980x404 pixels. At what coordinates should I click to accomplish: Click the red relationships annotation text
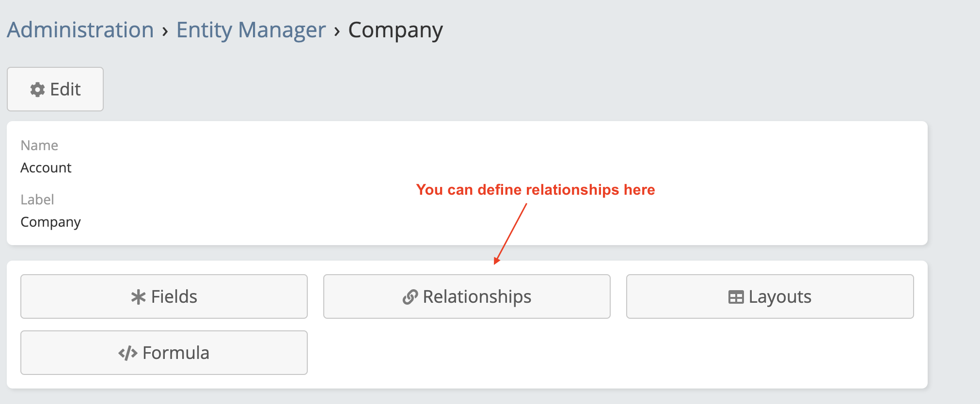coord(535,189)
